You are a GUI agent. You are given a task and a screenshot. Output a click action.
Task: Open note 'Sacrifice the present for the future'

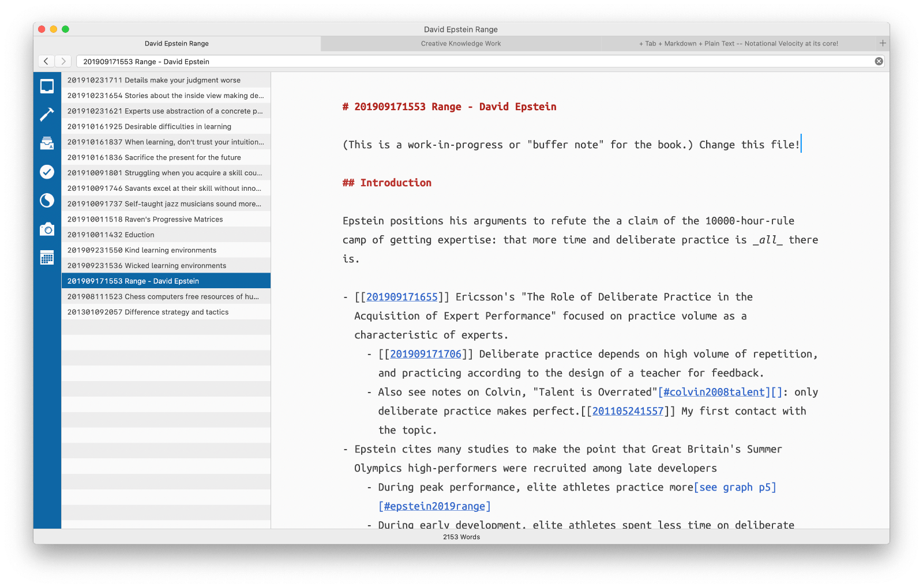166,157
